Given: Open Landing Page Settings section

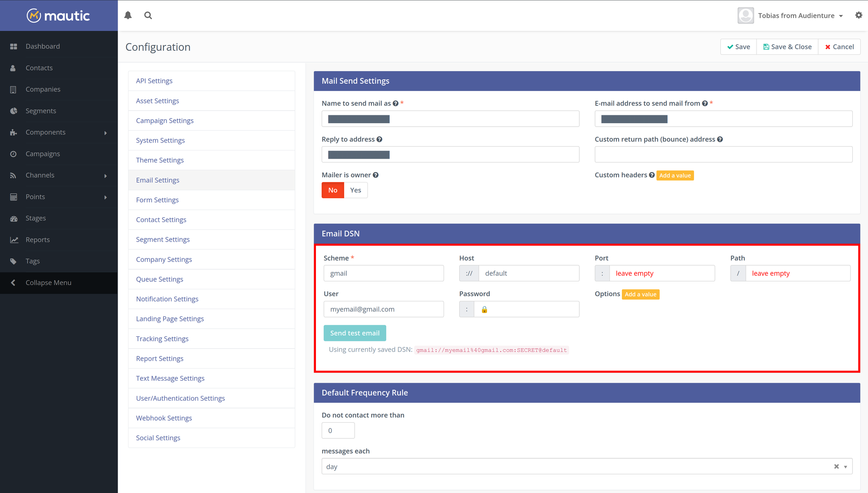Looking at the screenshot, I should click(211, 319).
